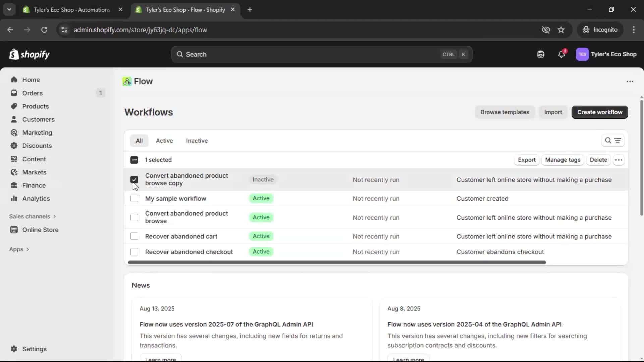
Task: Check the Recover abandoned cart workflow
Action: (134, 236)
